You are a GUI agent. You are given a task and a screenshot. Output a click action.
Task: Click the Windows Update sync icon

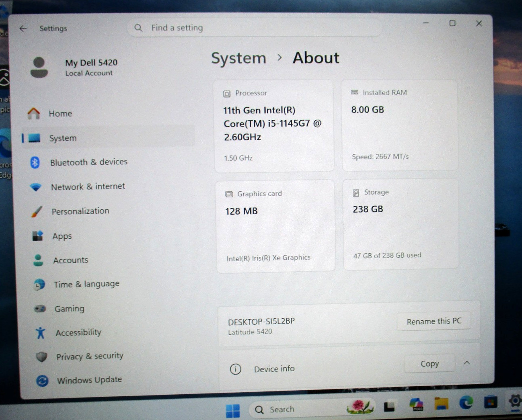click(x=42, y=381)
